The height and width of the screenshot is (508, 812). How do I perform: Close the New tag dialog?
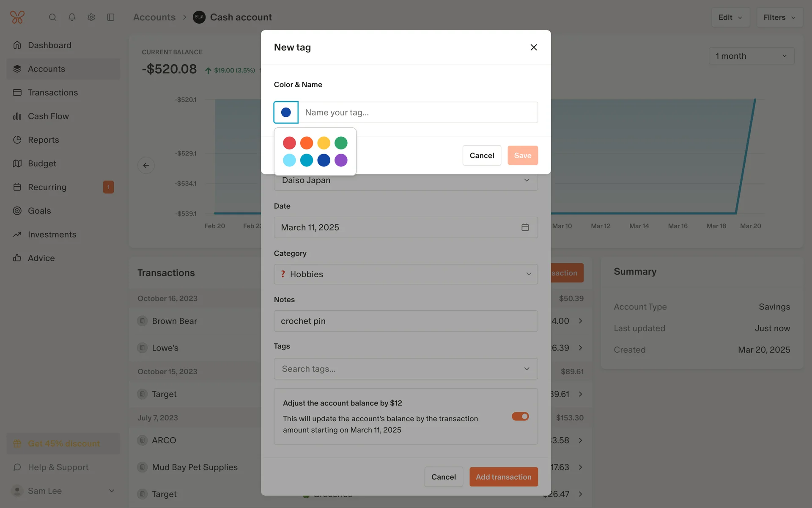click(533, 47)
